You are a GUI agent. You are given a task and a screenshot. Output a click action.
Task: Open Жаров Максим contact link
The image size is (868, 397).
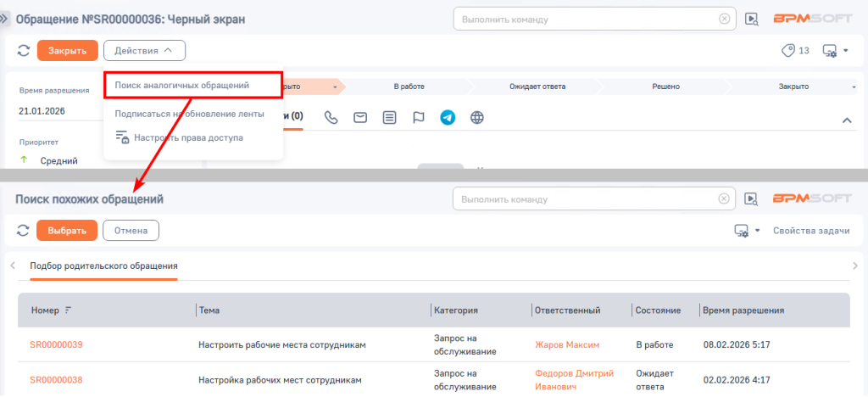click(x=567, y=345)
